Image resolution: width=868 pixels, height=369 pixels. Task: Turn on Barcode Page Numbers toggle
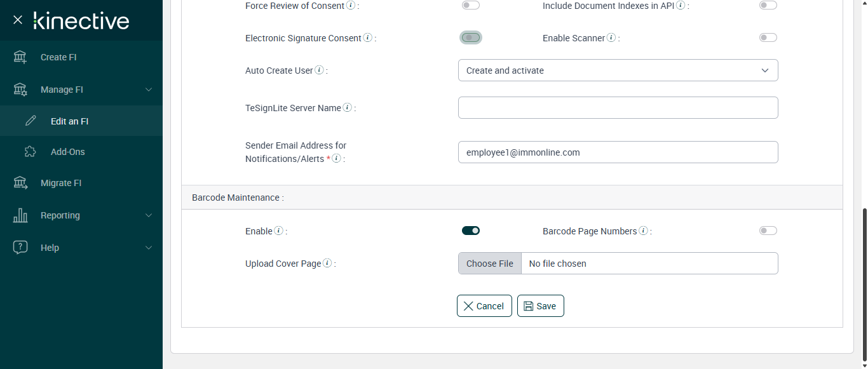coord(768,231)
